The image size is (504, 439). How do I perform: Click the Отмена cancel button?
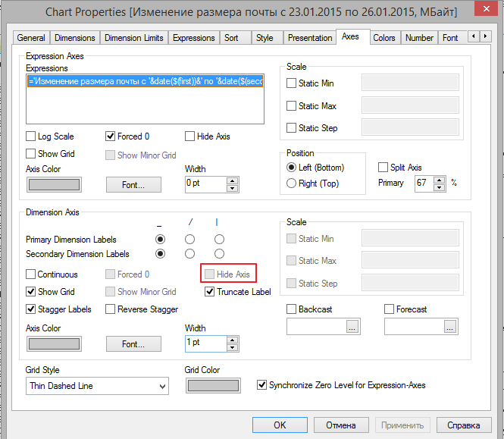pyautogui.click(x=341, y=425)
